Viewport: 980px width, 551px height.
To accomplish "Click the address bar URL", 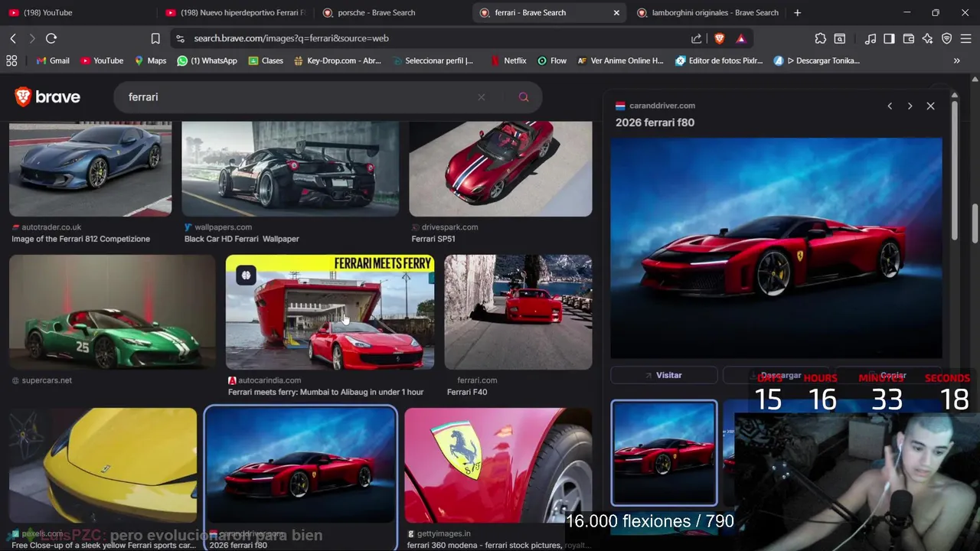I will pos(291,38).
